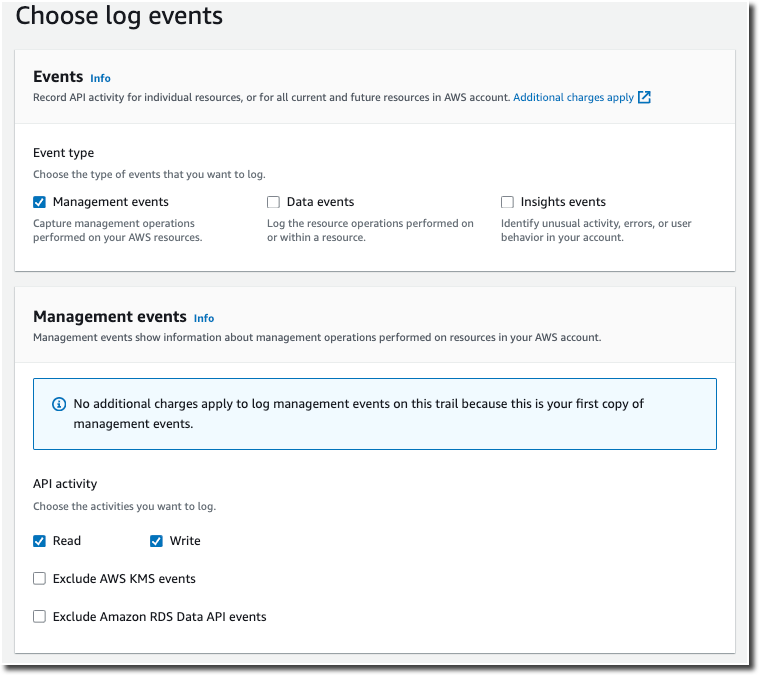Click the Management events section heading
759x675 pixels.
tap(110, 317)
